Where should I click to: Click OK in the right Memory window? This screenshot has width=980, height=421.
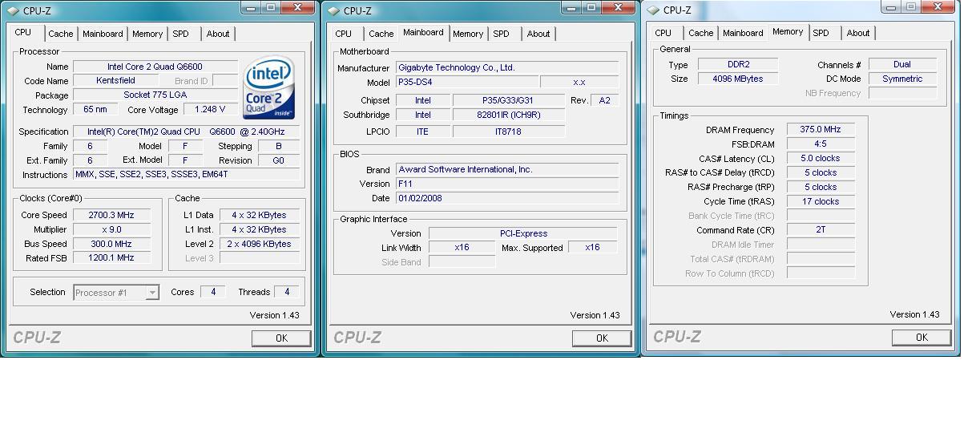pos(922,338)
